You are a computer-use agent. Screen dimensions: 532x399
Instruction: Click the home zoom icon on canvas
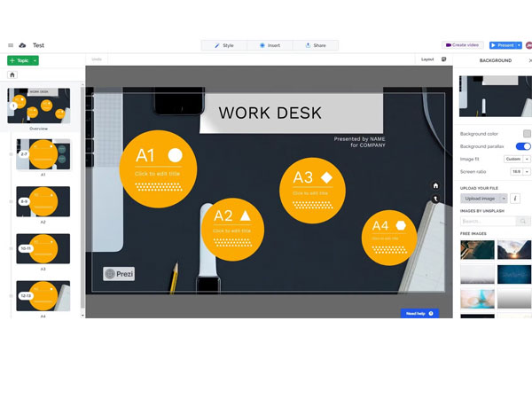435,185
